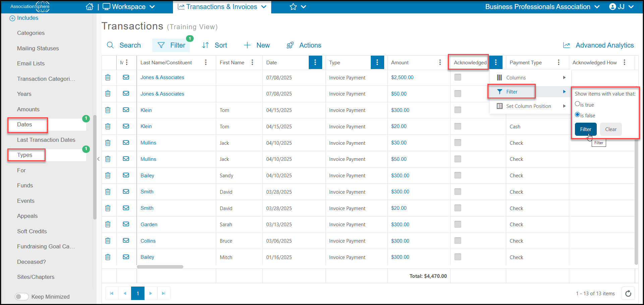The height and width of the screenshot is (305, 644).
Task: Delete the first Jones & Associates transaction
Action: (x=108, y=77)
